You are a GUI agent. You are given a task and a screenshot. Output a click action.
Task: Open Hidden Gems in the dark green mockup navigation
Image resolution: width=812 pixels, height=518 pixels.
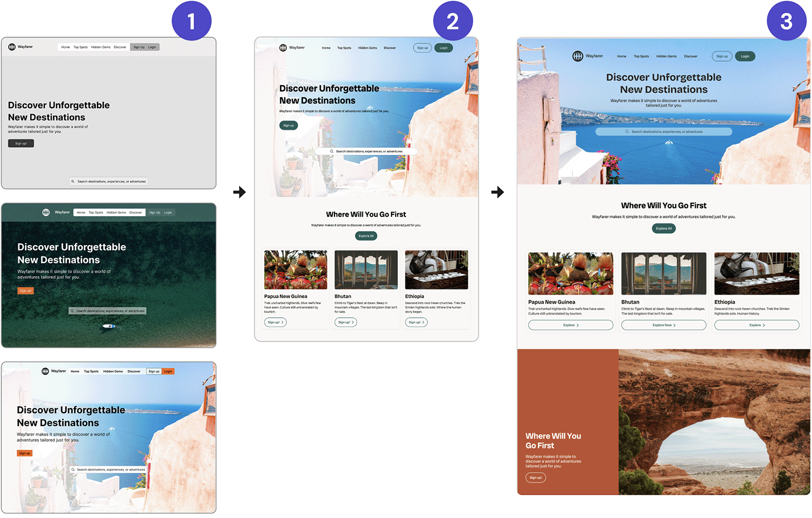(116, 213)
